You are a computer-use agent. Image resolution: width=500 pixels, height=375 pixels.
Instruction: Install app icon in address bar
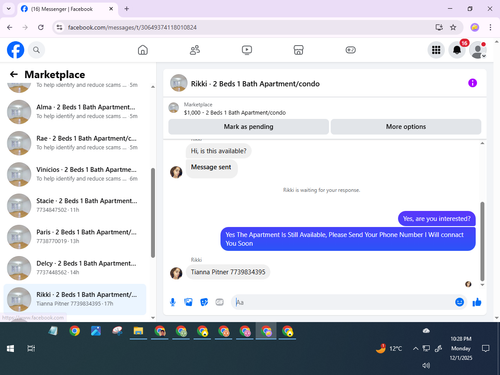click(x=439, y=27)
